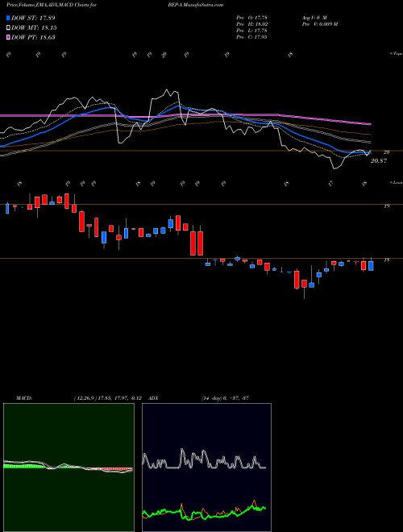Click the '20' axis price label

pos(386,152)
